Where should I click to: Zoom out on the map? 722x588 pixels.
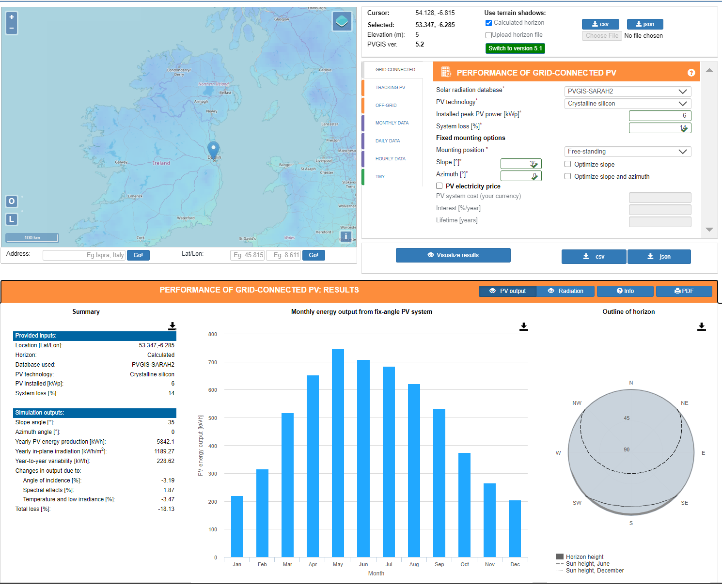12,29
